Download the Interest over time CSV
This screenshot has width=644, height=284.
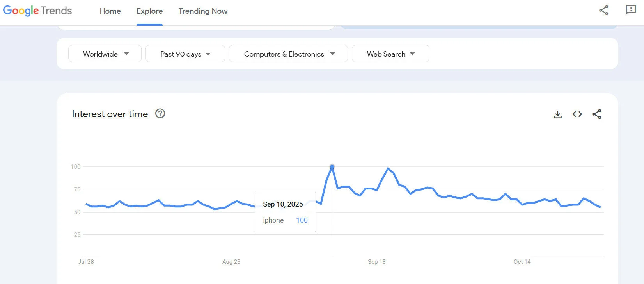click(558, 114)
